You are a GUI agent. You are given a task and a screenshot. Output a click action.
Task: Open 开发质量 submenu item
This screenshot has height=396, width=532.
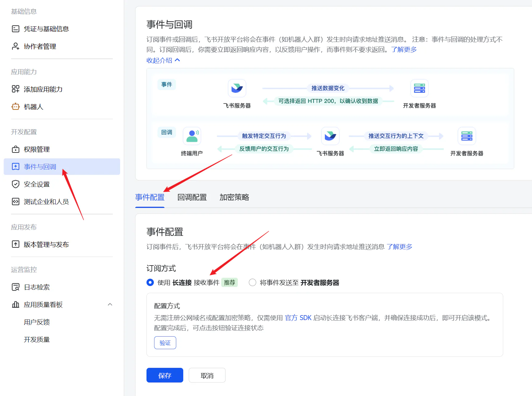tap(37, 339)
